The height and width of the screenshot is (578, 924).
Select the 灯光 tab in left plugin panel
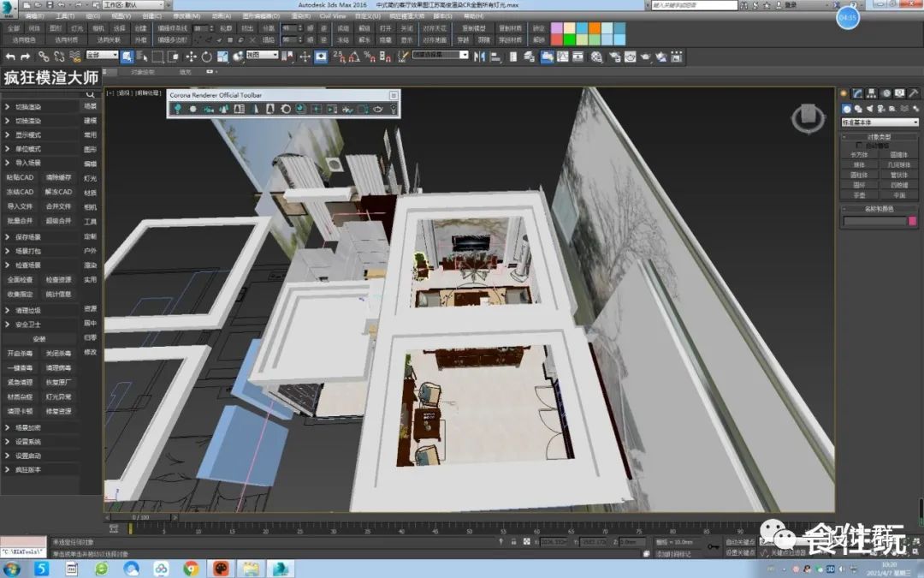pyautogui.click(x=90, y=178)
